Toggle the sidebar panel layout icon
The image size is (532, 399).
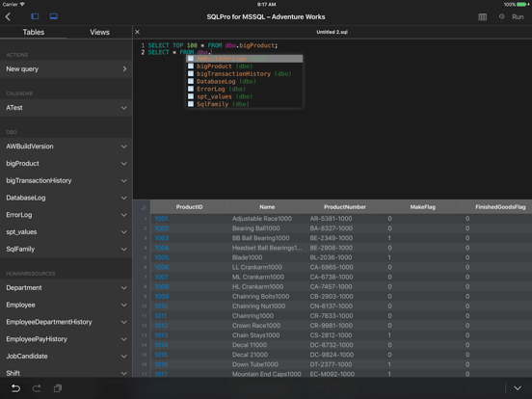pyautogui.click(x=35, y=16)
